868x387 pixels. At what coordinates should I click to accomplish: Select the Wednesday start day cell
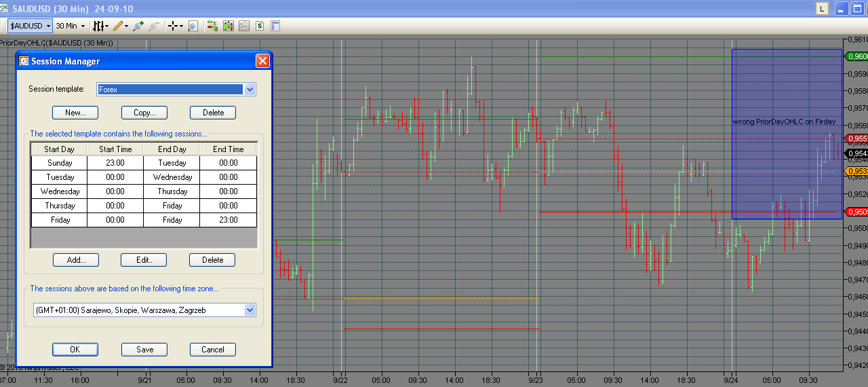60,191
